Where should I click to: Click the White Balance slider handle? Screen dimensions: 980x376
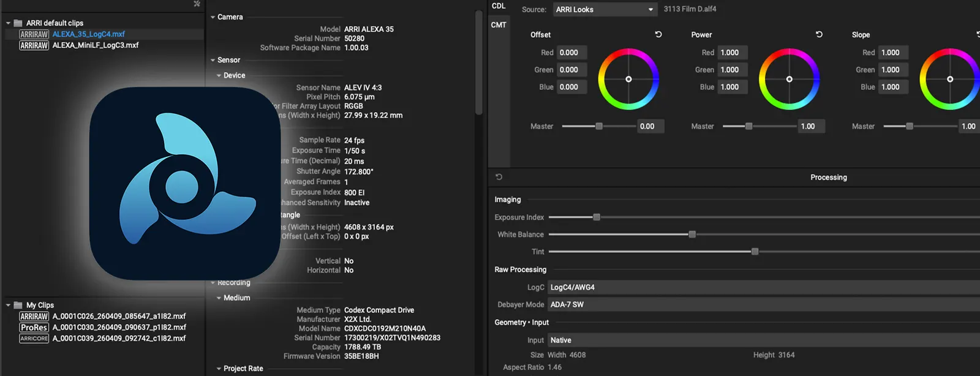pyautogui.click(x=692, y=234)
